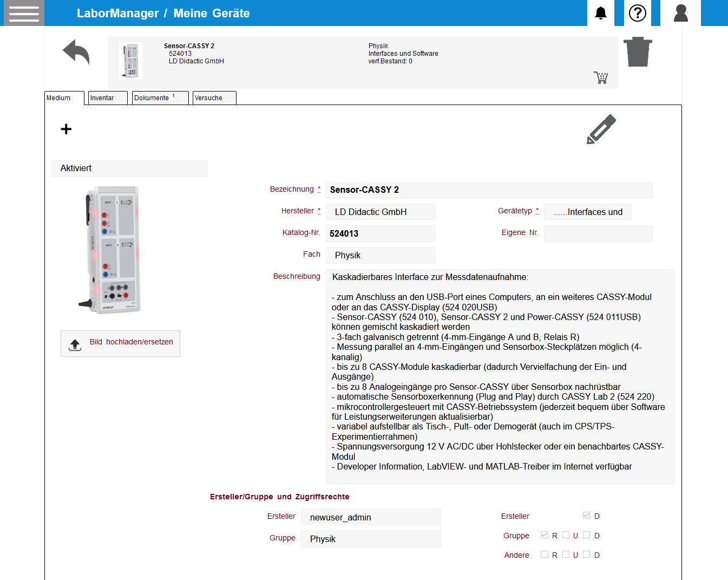Viewport: 728px width, 580px height.
Task: Toggle Gruppe U checkbox
Action: tap(566, 535)
